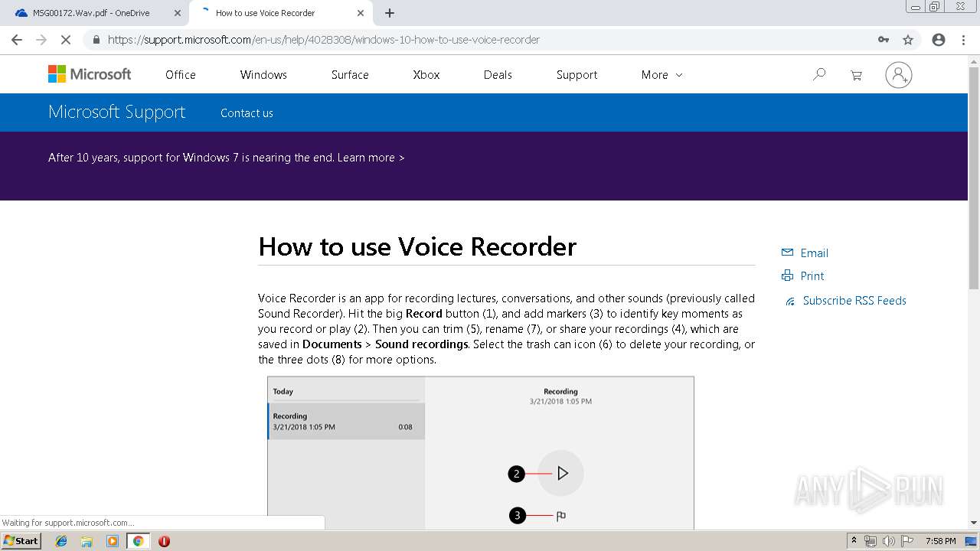Stop loading the page
The image size is (980, 551).
(66, 40)
